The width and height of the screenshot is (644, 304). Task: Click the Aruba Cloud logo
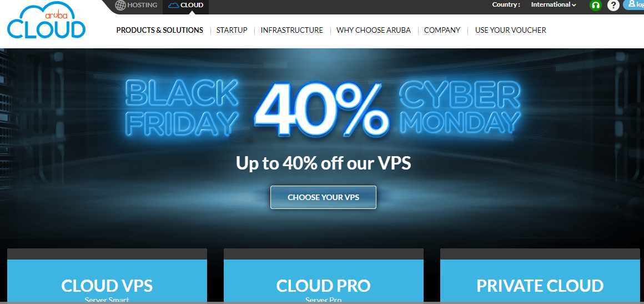[x=47, y=22]
